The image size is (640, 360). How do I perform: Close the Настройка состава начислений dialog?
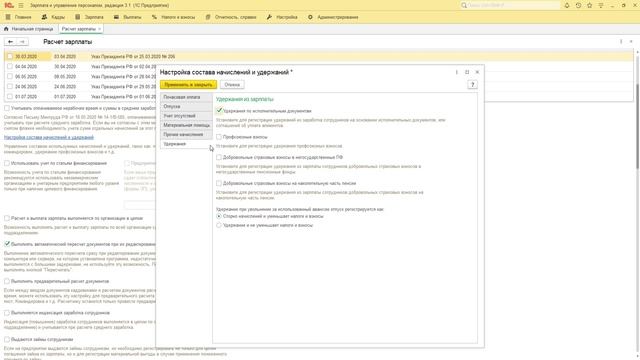click(477, 72)
